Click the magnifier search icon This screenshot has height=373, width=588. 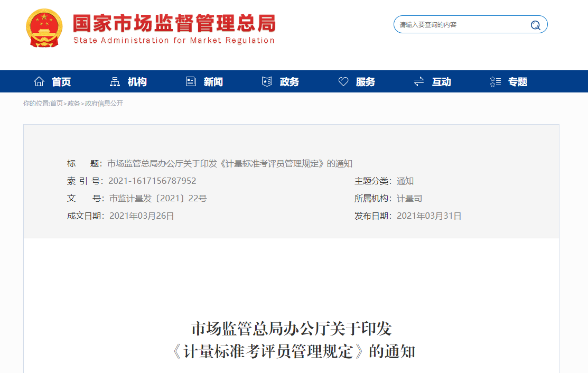pyautogui.click(x=535, y=25)
